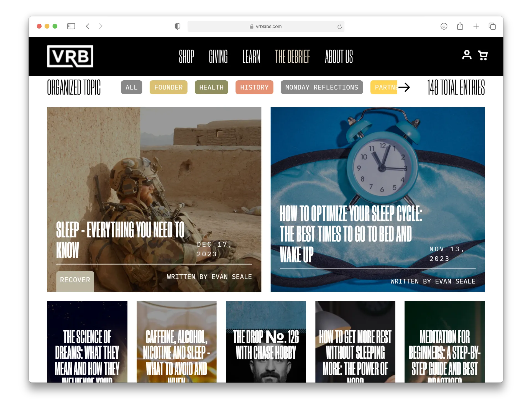Click the privacy shield icon
The height and width of the screenshot is (399, 532).
point(177,26)
